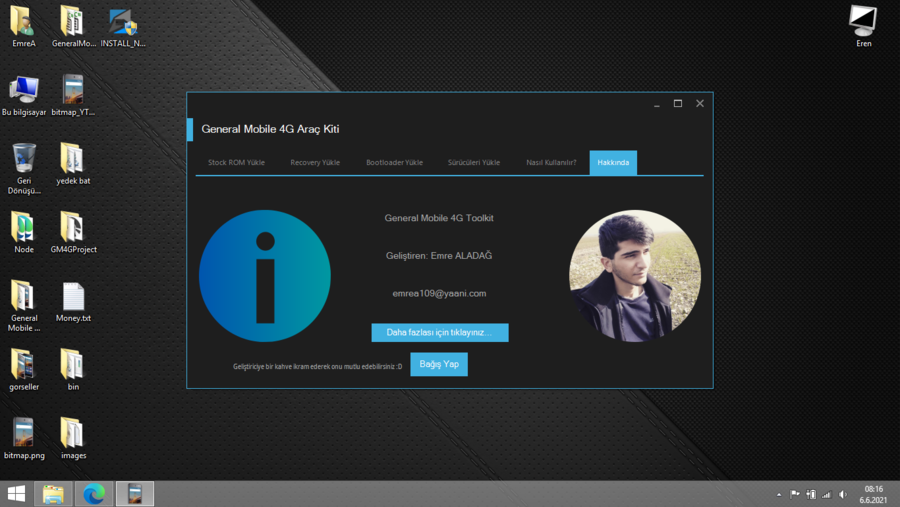Image resolution: width=900 pixels, height=507 pixels.
Task: Select the bin folder icon
Action: click(73, 370)
